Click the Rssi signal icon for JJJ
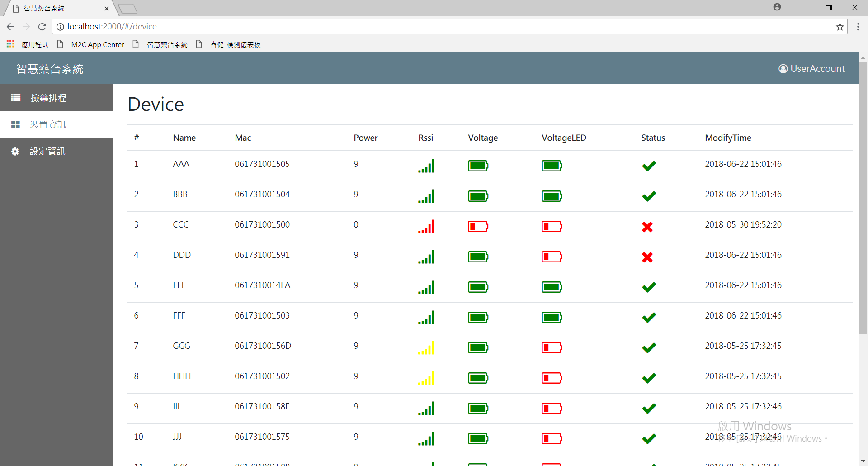Image resolution: width=868 pixels, height=466 pixels. coord(426,438)
